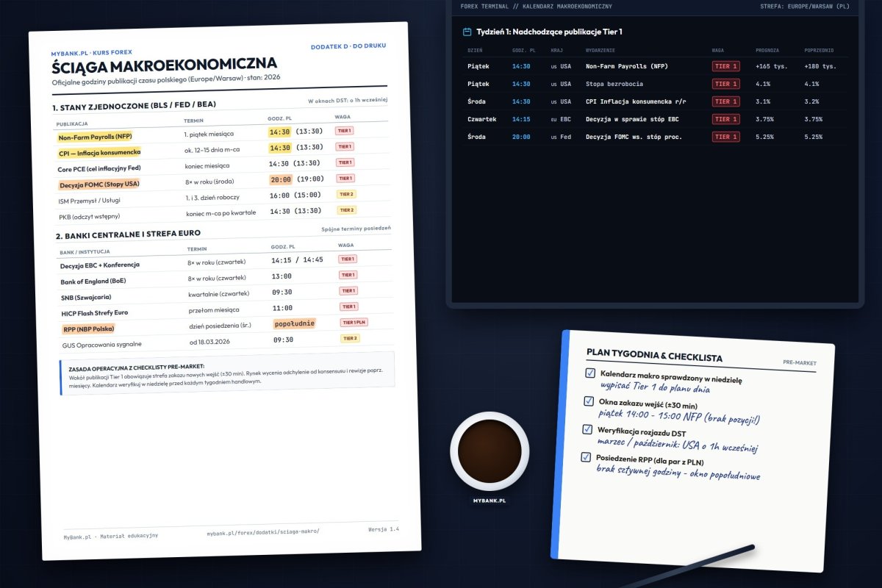Click highlighted Non-Farm Payrolls (NFP) on cheat sheet
The height and width of the screenshot is (588, 882).
95,137
